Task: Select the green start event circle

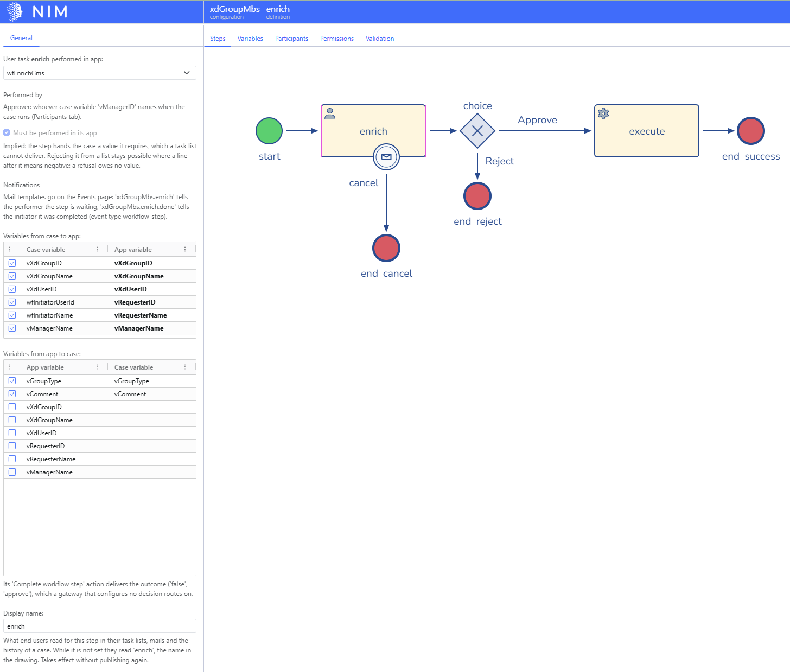Action: click(269, 131)
